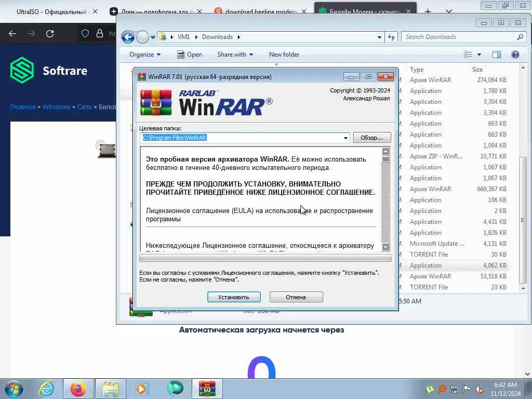Select the Архив ZIP - WinR... row
The width and height of the screenshot is (532, 399).
pos(455,156)
